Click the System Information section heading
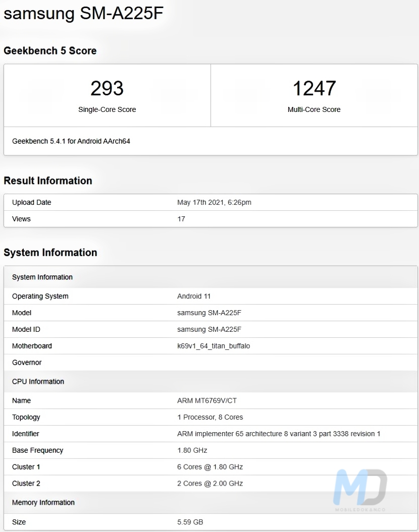 tap(50, 253)
